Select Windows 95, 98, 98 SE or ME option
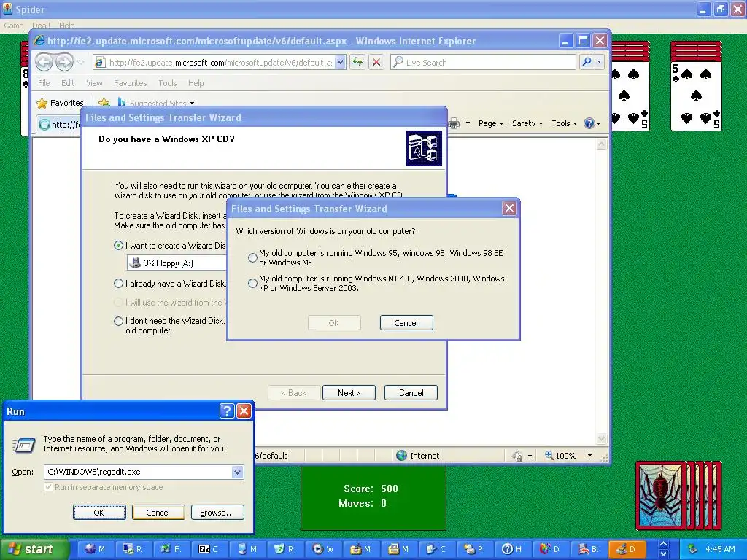747x560 pixels. click(x=252, y=257)
